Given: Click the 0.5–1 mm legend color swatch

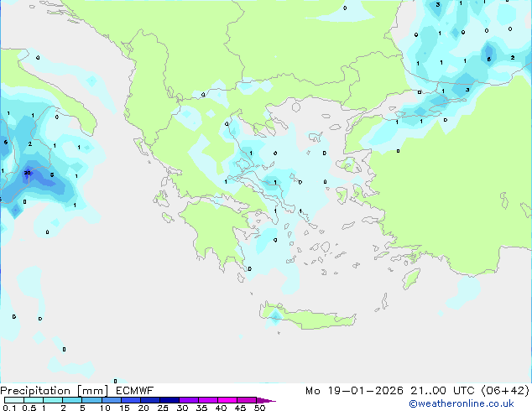Looking at the screenshot, I should coord(34,400).
